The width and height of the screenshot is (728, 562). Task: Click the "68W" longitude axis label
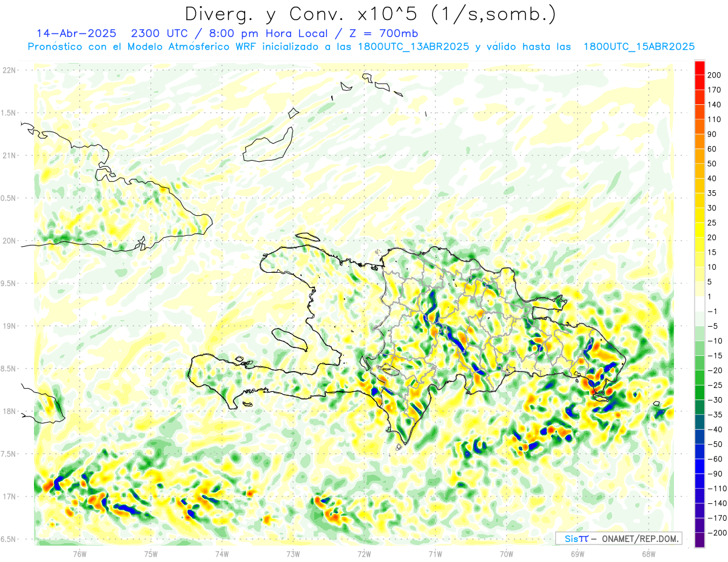coord(649,554)
